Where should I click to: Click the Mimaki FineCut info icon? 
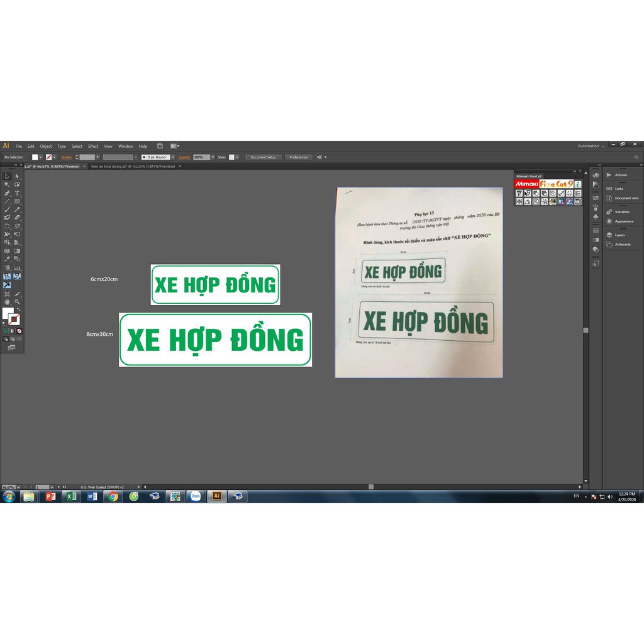(577, 184)
